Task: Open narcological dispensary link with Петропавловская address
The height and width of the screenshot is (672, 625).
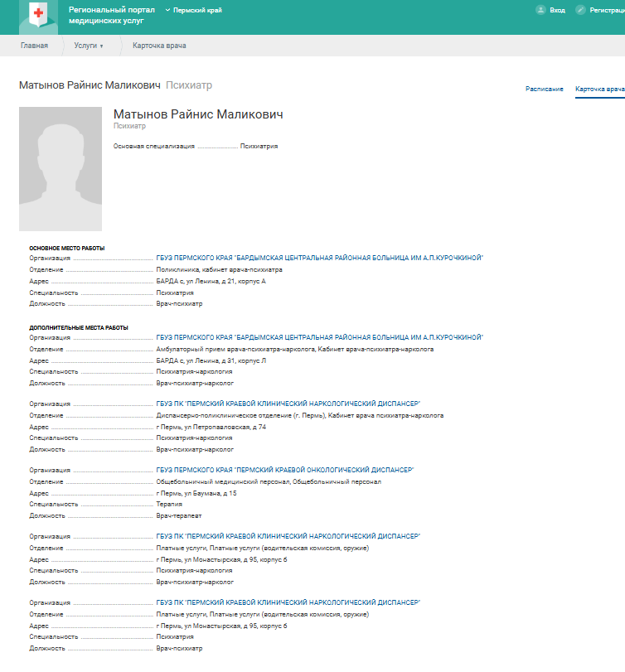Action: pos(288,404)
